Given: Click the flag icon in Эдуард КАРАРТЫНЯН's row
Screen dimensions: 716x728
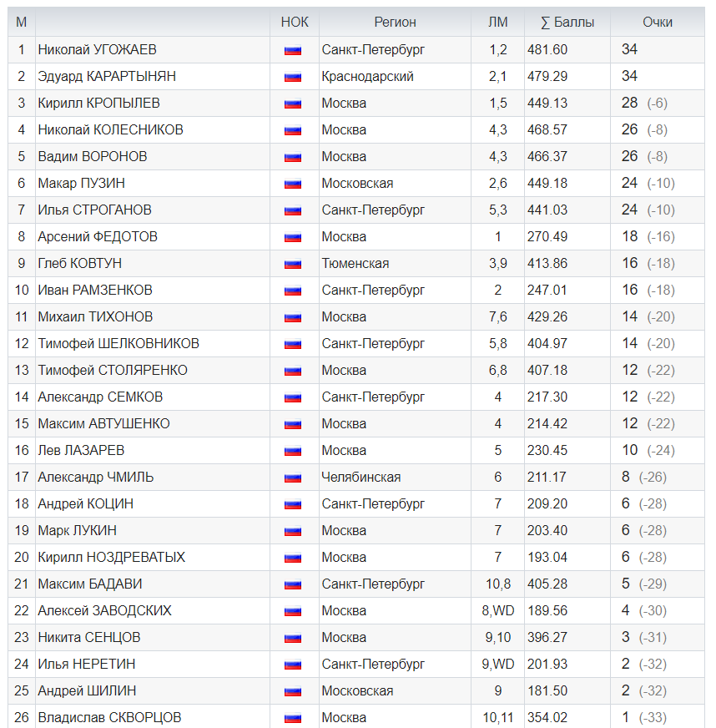Looking at the screenshot, I should (292, 77).
